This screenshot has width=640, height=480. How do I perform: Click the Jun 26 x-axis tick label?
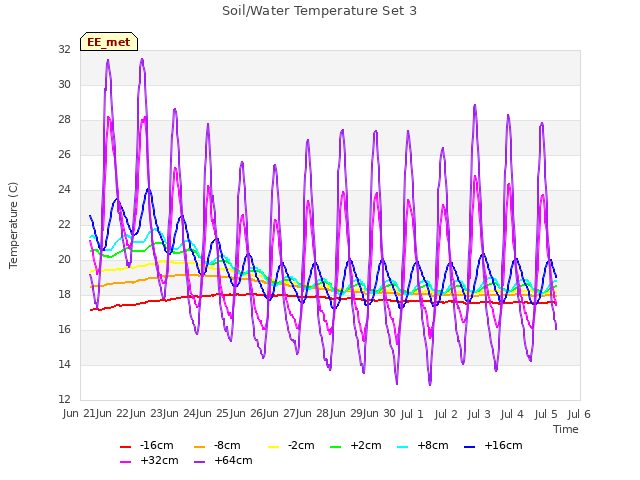247,414
